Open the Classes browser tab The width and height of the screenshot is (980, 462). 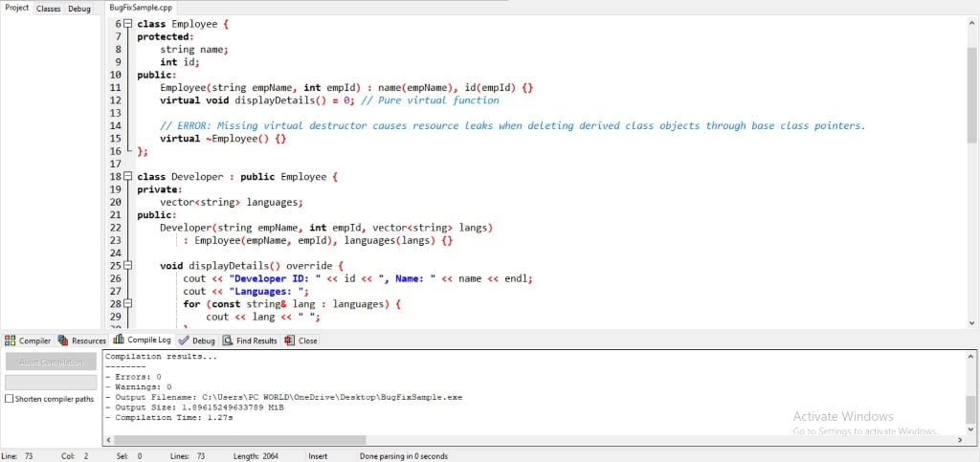point(48,9)
